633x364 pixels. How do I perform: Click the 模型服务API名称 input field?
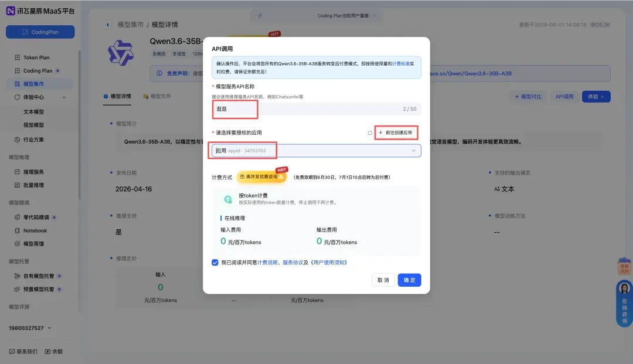(x=316, y=109)
